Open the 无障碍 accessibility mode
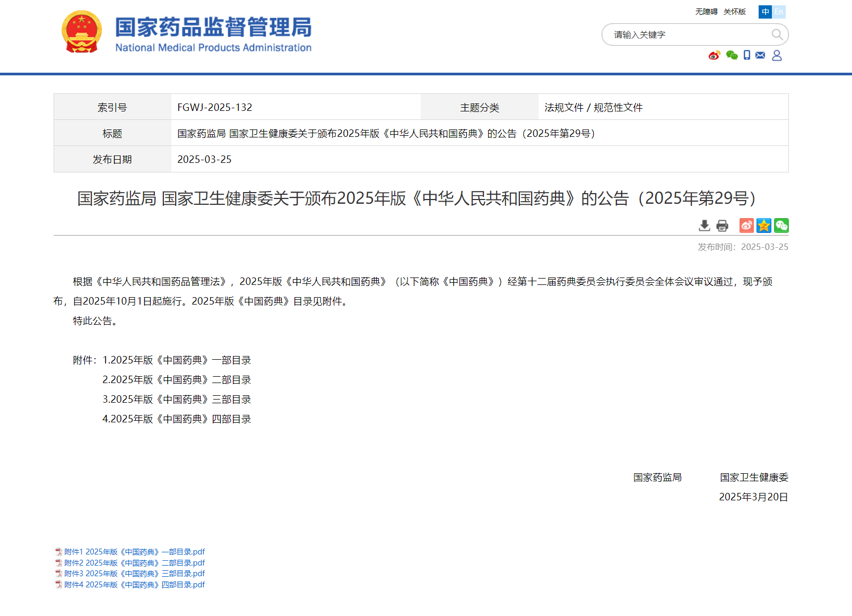This screenshot has height=616, width=852. 706,12
